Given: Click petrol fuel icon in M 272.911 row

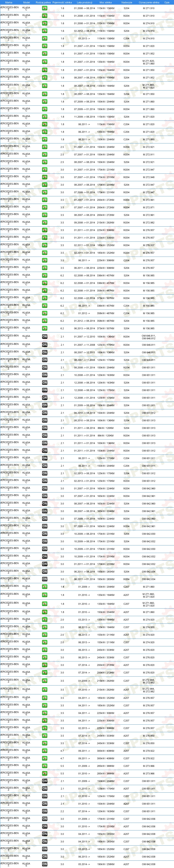Looking at the screenshot, I should 45,155.
